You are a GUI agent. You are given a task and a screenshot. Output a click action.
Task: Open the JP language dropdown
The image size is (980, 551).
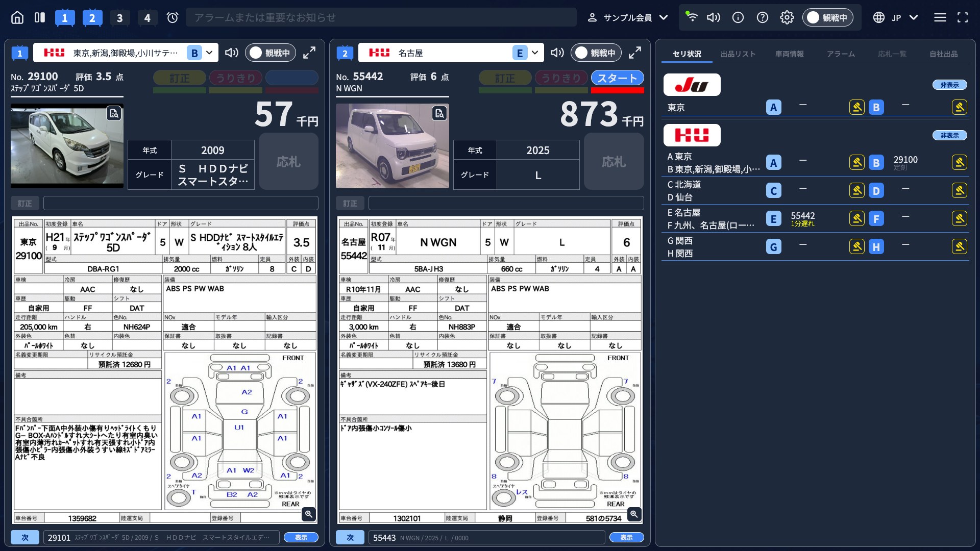[x=896, y=18]
